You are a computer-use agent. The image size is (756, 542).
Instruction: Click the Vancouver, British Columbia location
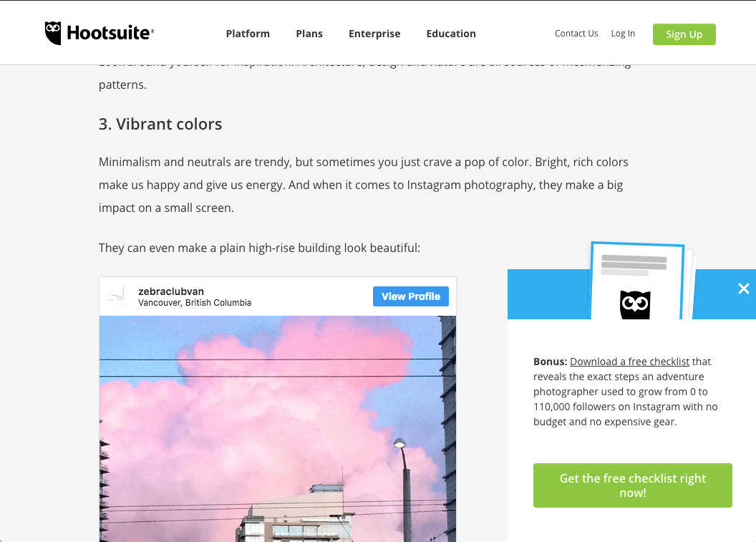pyautogui.click(x=195, y=303)
